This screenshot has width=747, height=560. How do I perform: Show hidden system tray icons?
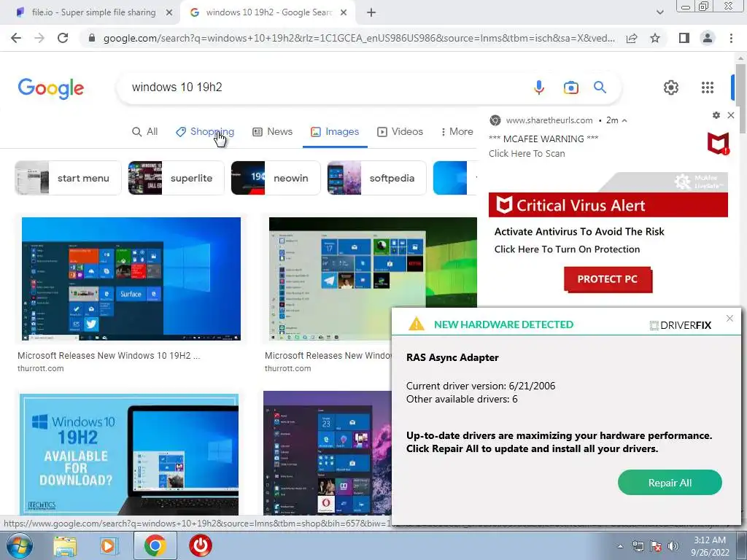click(x=620, y=546)
